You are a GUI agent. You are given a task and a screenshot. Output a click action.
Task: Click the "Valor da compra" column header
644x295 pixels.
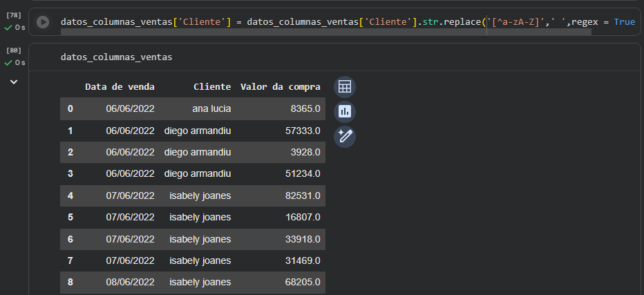(x=280, y=87)
